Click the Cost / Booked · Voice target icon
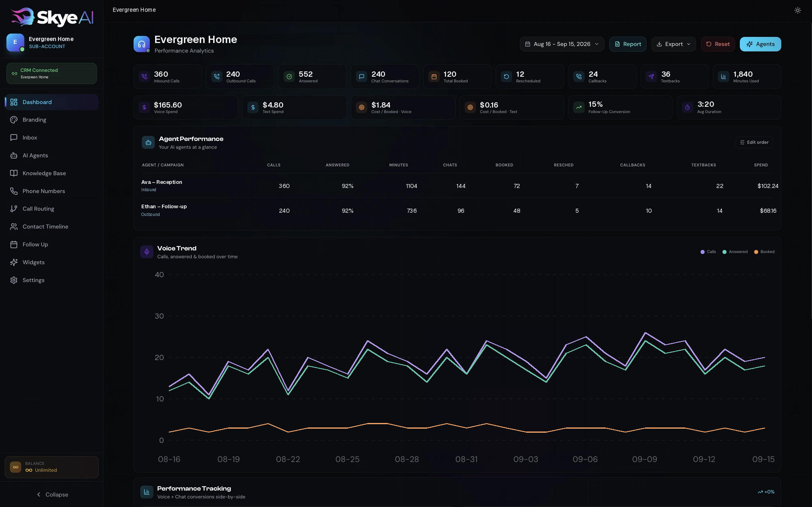The height and width of the screenshot is (507, 812). coord(361,107)
